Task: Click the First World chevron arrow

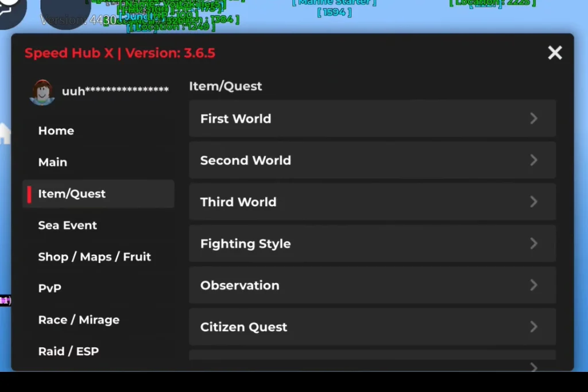Action: [x=533, y=118]
